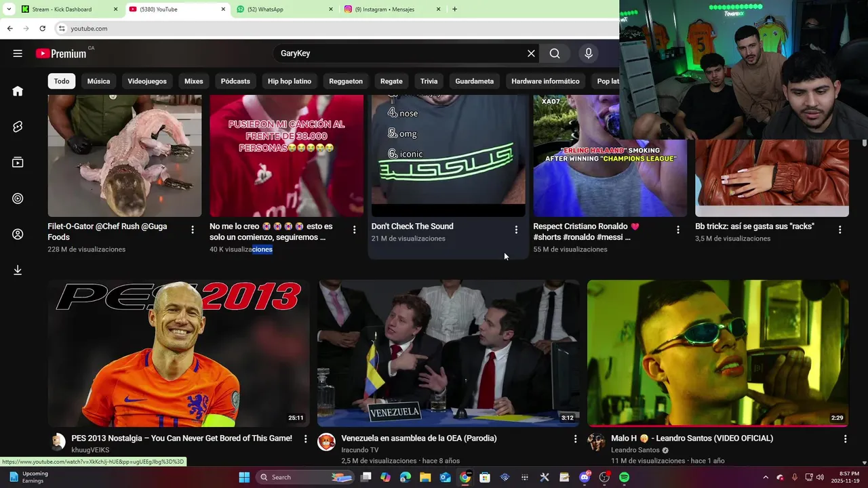868x488 pixels.
Task: Open the browser tab search dropdown
Action: point(9,9)
